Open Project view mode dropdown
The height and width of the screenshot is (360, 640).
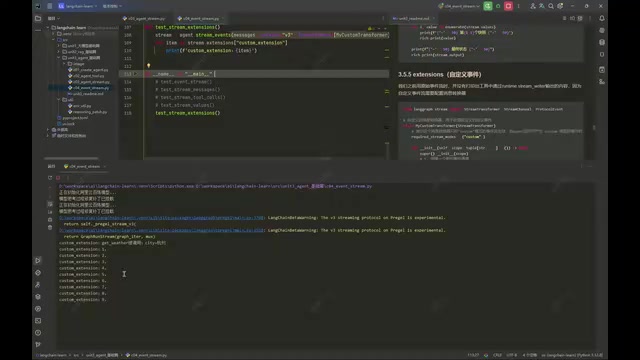(x=54, y=18)
